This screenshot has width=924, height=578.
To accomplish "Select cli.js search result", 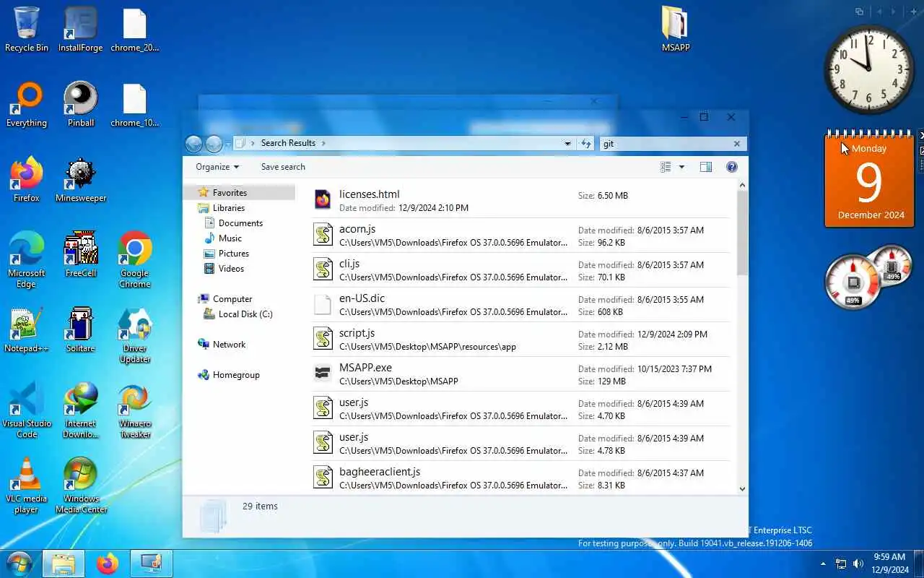I will coord(521,270).
